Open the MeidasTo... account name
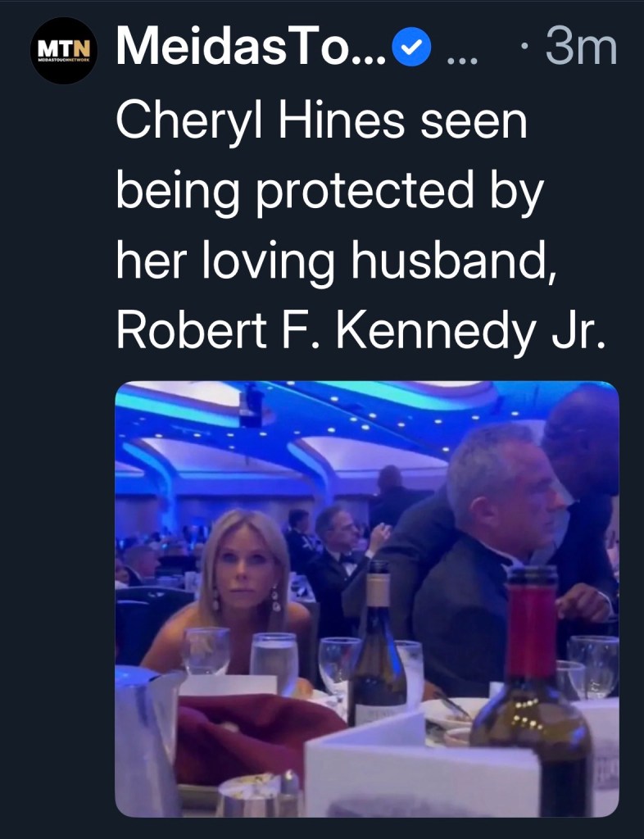Viewport: 644px width, 839px height. [252, 49]
